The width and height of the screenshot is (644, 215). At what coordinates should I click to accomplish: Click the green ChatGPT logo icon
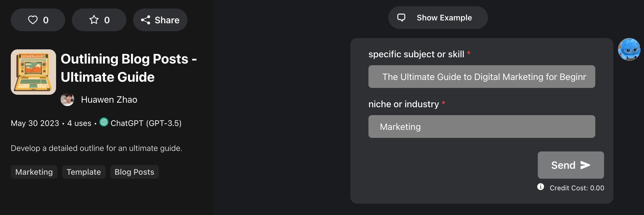pos(104,122)
